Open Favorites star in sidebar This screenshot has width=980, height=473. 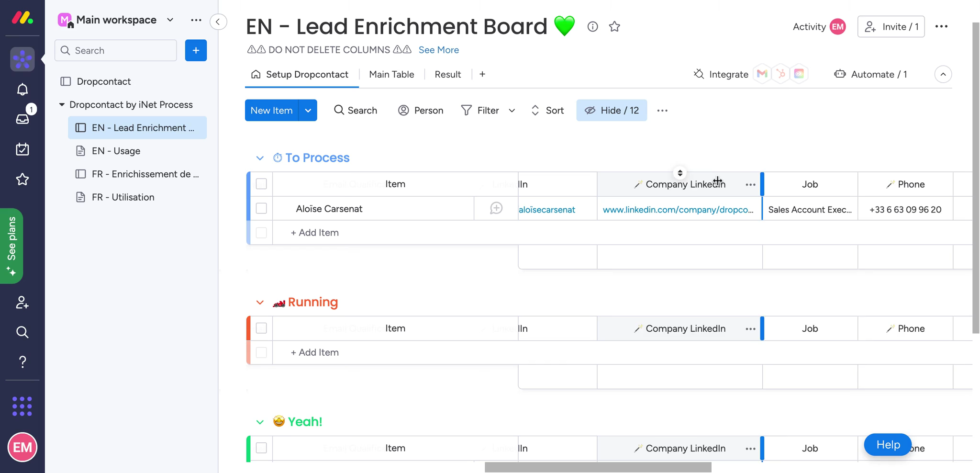(x=22, y=180)
